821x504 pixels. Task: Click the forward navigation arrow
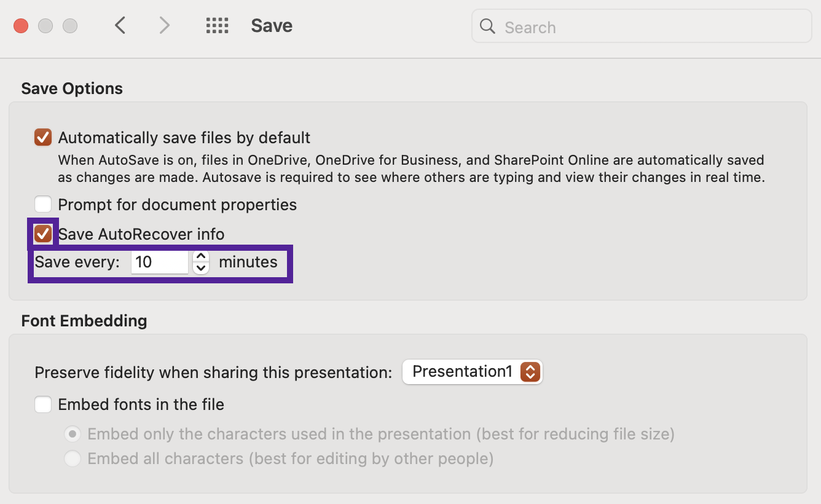tap(164, 26)
